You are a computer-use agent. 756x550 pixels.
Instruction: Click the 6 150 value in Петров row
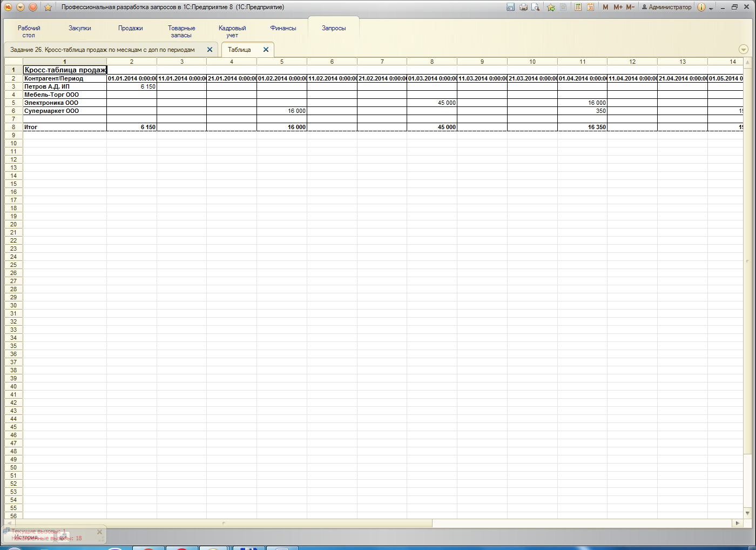tap(132, 86)
